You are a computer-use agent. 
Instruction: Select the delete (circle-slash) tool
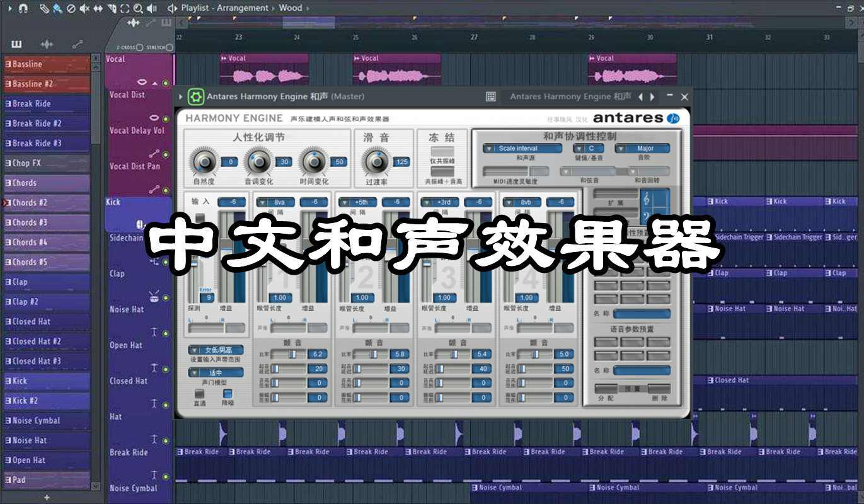tap(71, 8)
